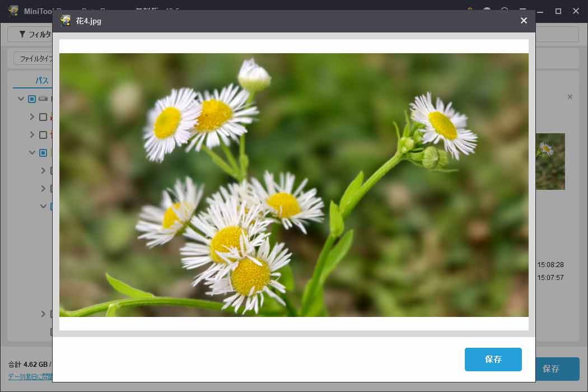Collapse the expanded third nested subfolder chevron
Screen dimensions: 588x392
[43, 206]
